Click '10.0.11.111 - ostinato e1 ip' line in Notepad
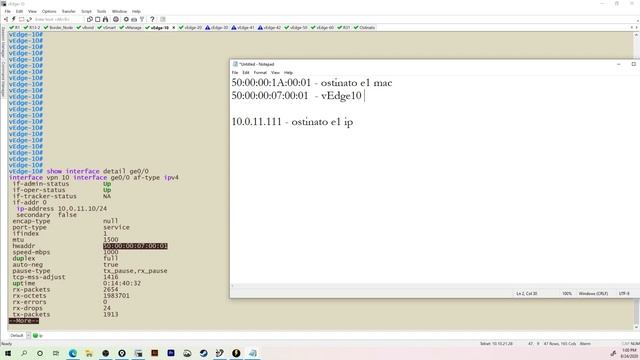The height and width of the screenshot is (360, 640). click(x=292, y=122)
